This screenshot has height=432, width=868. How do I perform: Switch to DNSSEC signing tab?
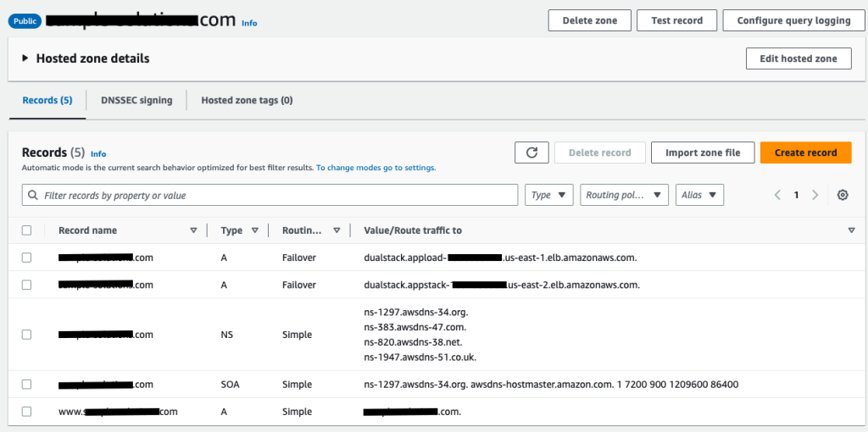point(136,100)
